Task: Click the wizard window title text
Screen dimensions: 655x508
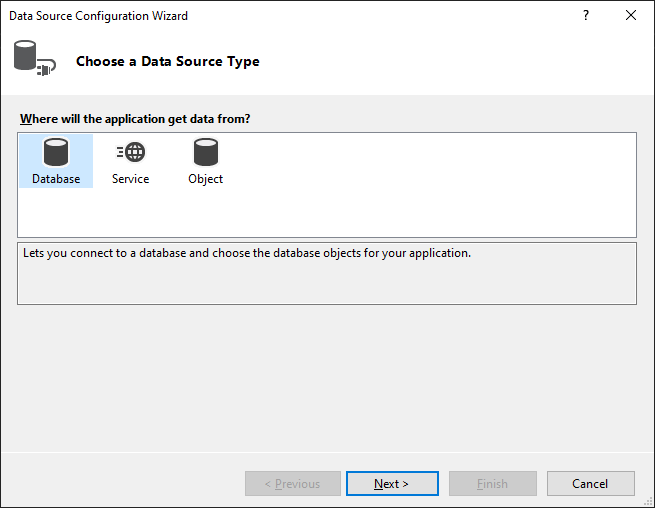Action: pyautogui.click(x=98, y=16)
